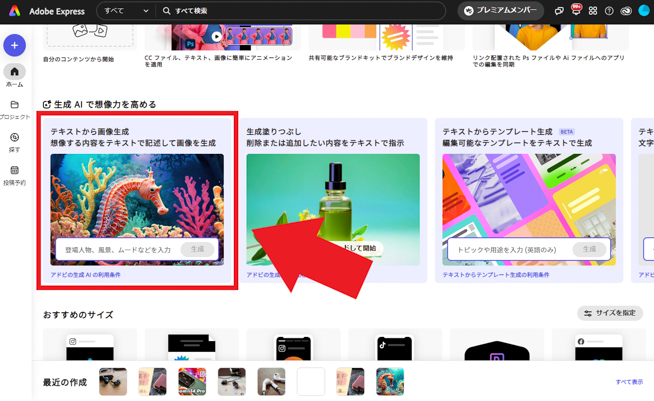
Task: Go to ホーム in the sidebar
Action: coord(14,76)
